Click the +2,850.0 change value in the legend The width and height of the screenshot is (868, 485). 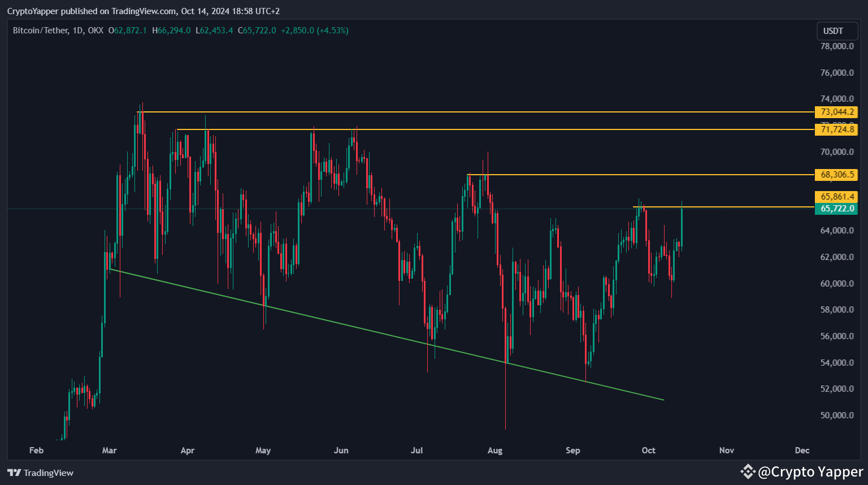[298, 31]
